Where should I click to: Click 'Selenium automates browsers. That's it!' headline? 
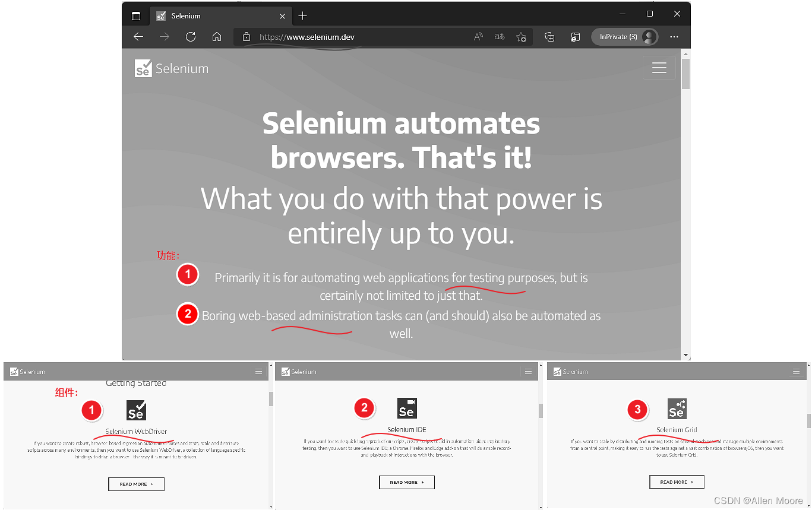tap(401, 140)
